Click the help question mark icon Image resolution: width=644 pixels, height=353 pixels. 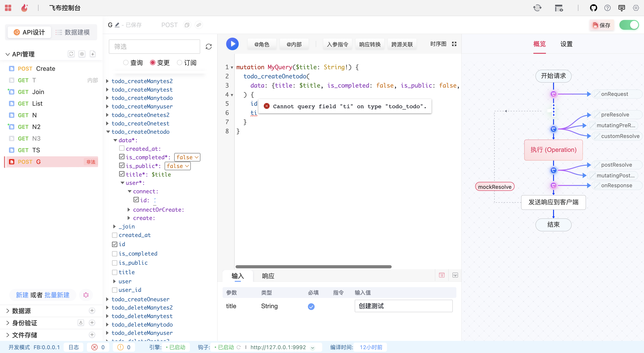click(607, 8)
